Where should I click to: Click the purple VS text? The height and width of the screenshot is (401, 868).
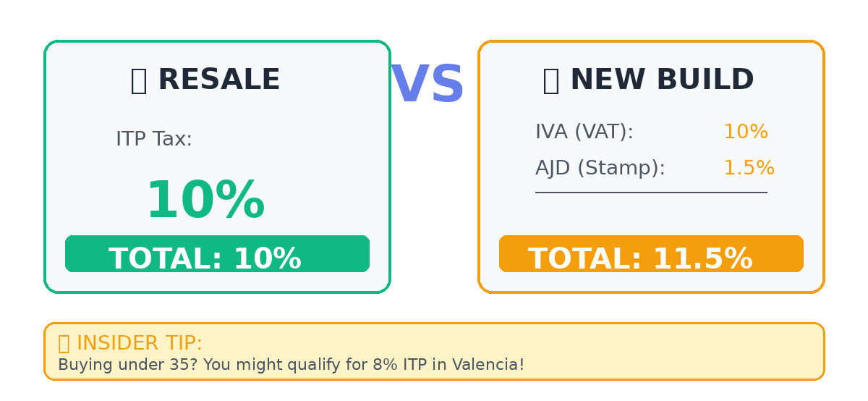tap(427, 85)
